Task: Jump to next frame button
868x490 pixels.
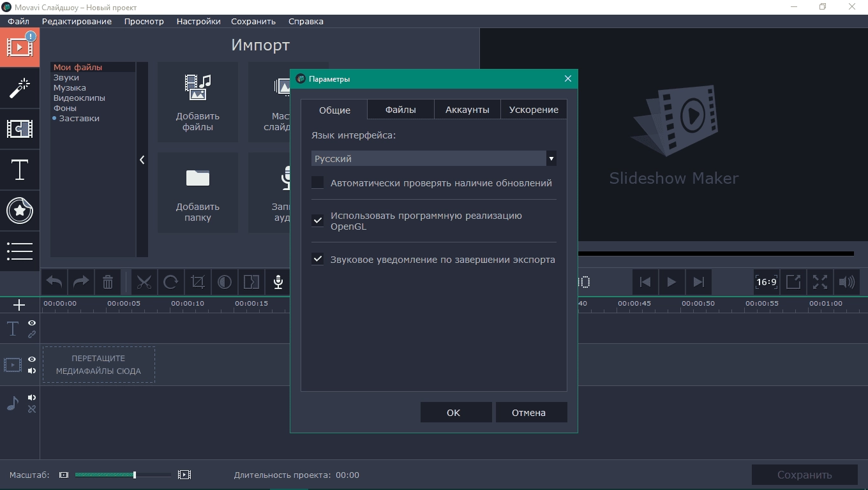Action: [x=698, y=282]
